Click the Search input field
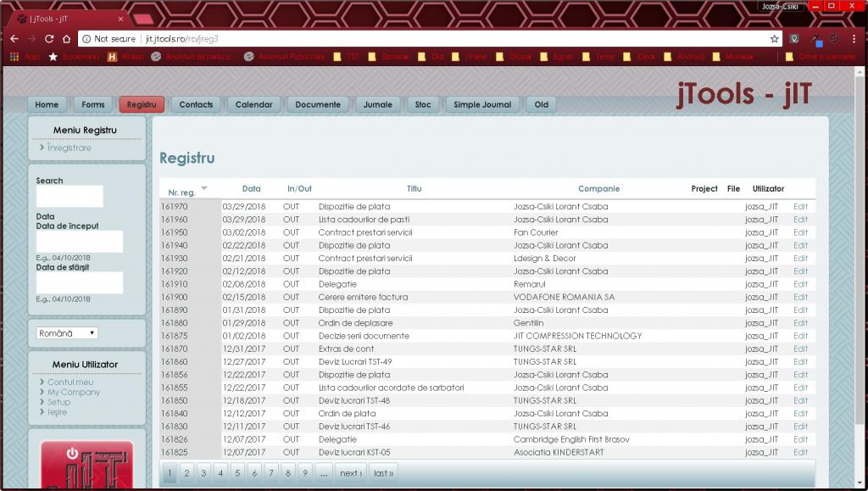The image size is (868, 491). click(70, 196)
